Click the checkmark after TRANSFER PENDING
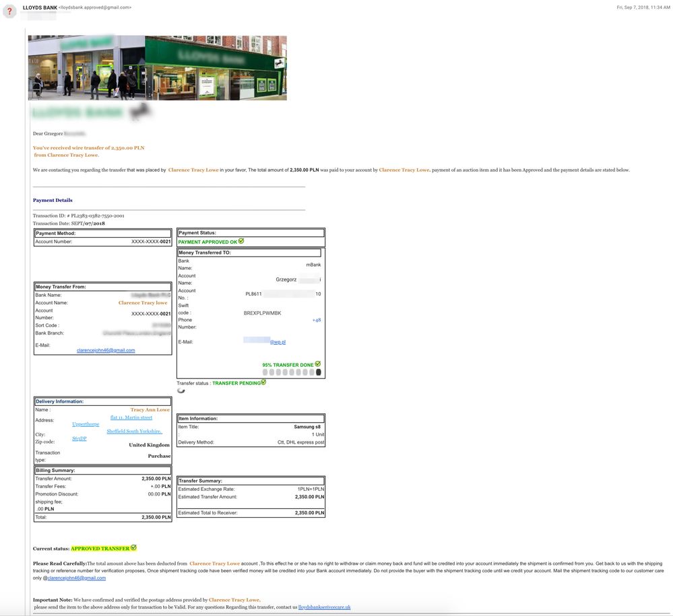 point(263,382)
